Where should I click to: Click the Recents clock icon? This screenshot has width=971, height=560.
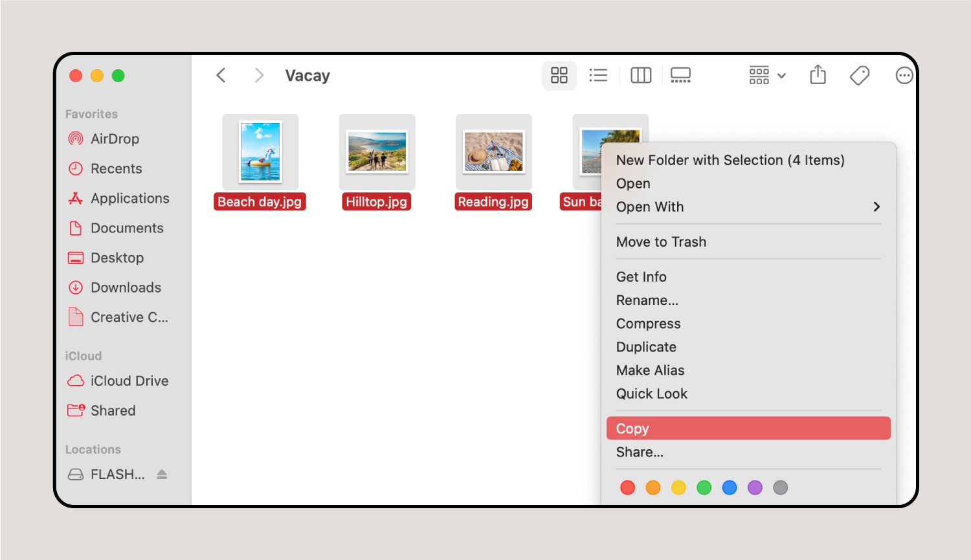pos(76,168)
